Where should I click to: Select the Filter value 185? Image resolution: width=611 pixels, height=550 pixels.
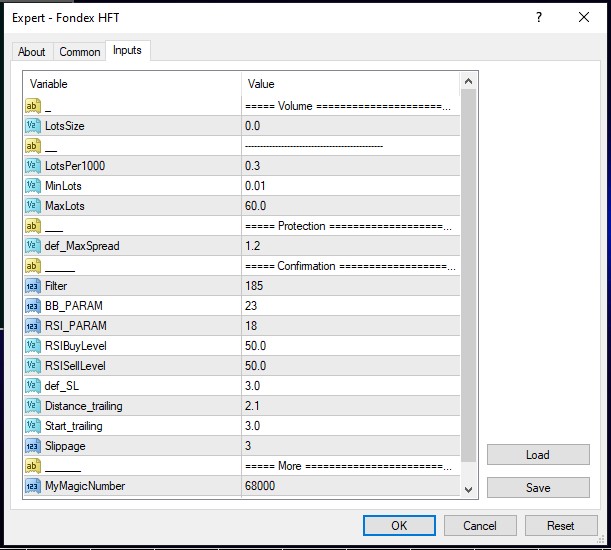(254, 286)
